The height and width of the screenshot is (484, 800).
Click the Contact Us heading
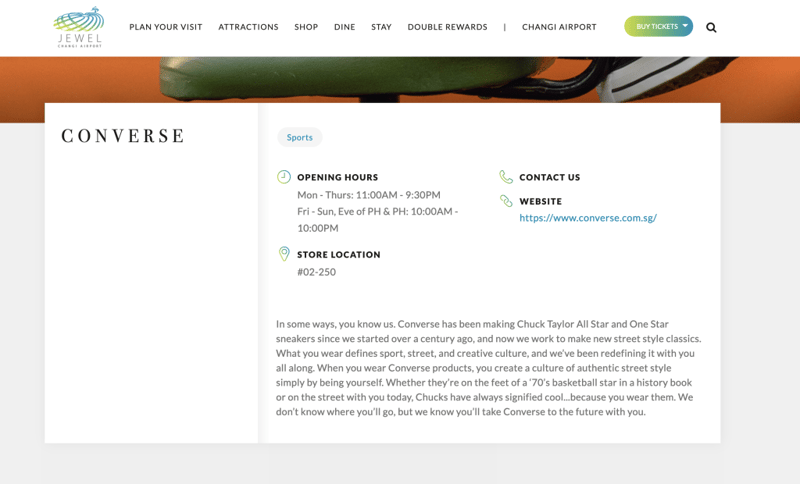[x=549, y=177]
